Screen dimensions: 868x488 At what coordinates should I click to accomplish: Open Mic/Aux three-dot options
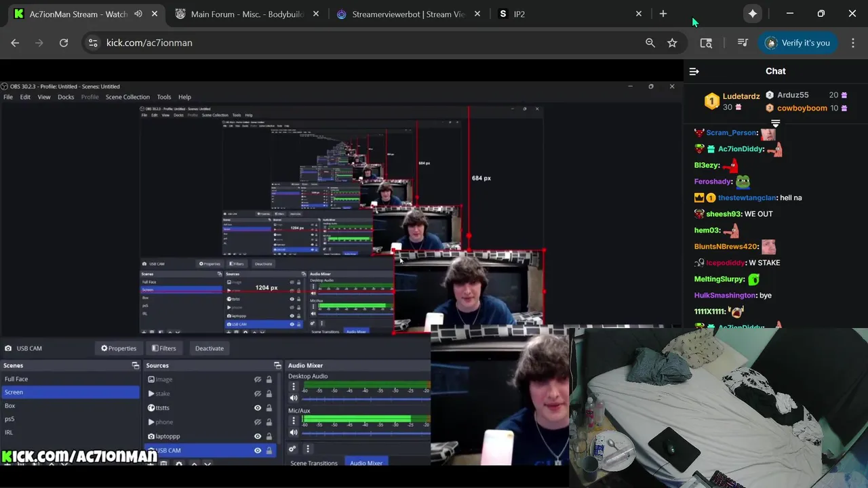[294, 421]
